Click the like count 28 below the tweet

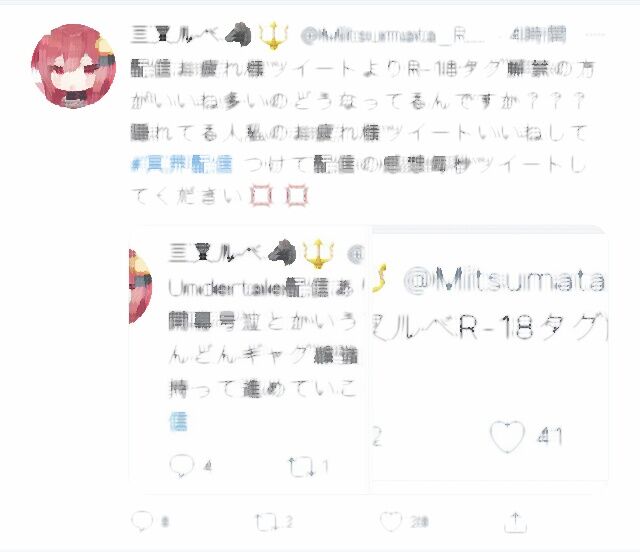pyautogui.click(x=420, y=522)
